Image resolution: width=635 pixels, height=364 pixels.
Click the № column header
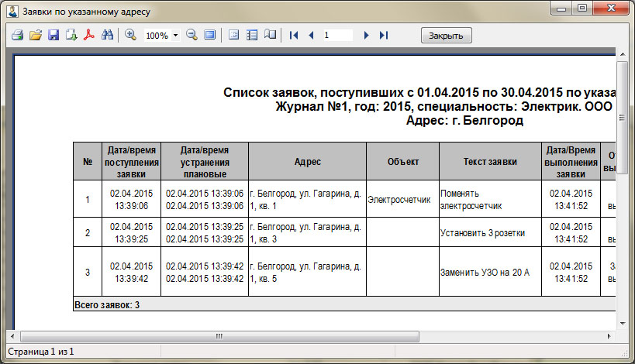coord(88,161)
